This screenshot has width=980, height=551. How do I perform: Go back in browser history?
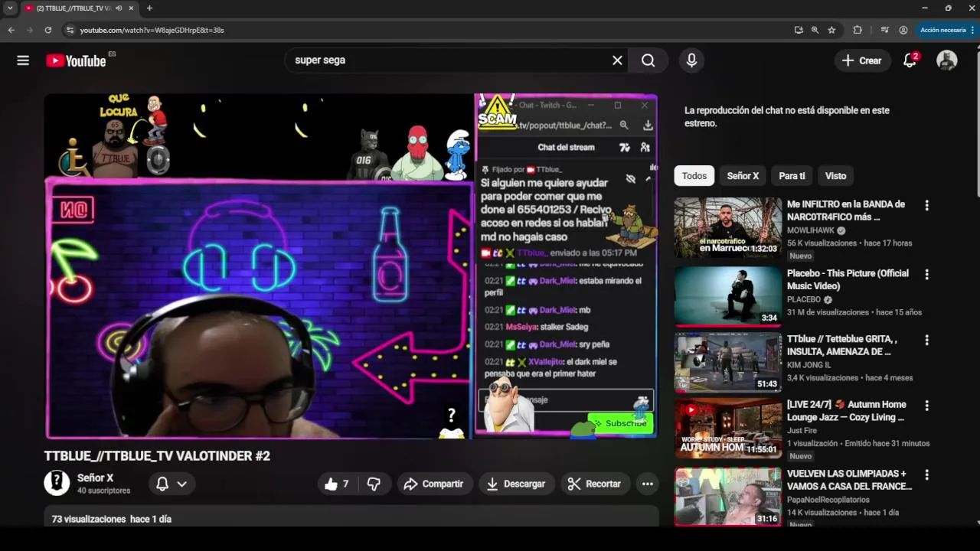pos(11,30)
